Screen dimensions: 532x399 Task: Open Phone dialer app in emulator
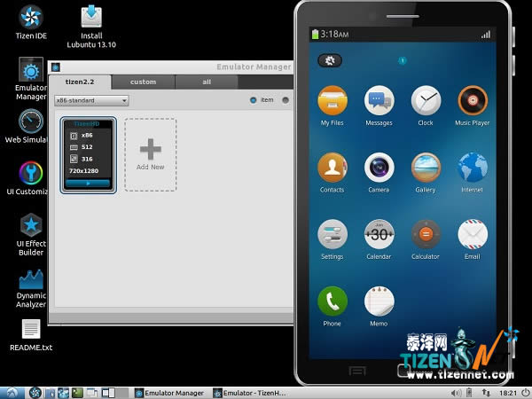coord(332,307)
